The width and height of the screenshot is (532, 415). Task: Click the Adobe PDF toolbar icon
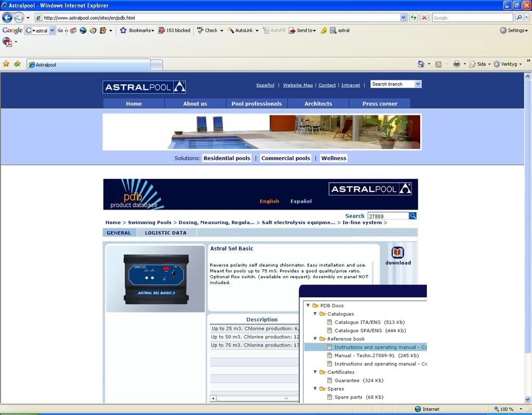coord(7,42)
